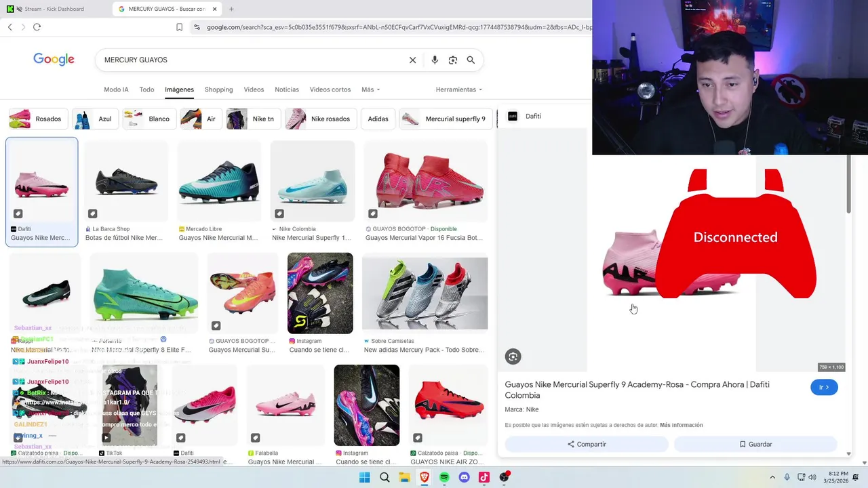Open Más información copyright link
This screenshot has width=868, height=488.
[x=682, y=425]
